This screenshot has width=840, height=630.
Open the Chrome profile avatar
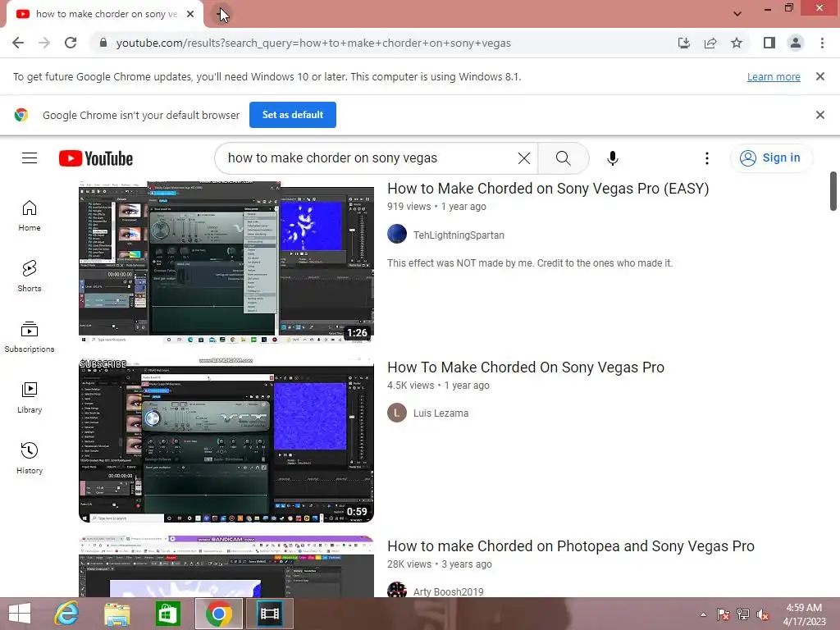[796, 43]
